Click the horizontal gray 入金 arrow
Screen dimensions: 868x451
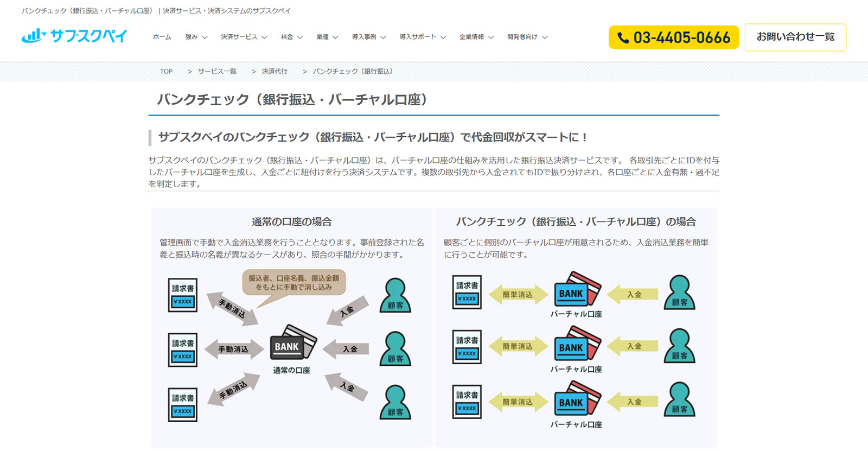click(x=346, y=349)
